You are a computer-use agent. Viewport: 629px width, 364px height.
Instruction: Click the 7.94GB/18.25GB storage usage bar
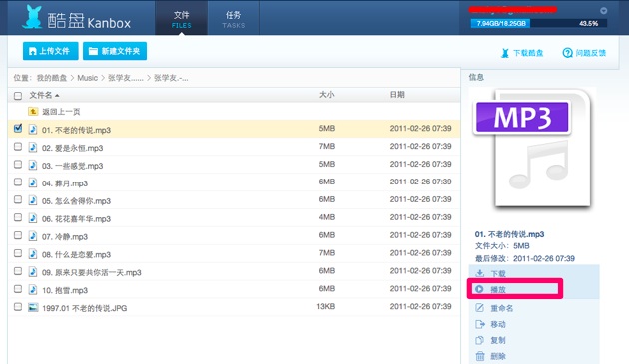point(538,23)
